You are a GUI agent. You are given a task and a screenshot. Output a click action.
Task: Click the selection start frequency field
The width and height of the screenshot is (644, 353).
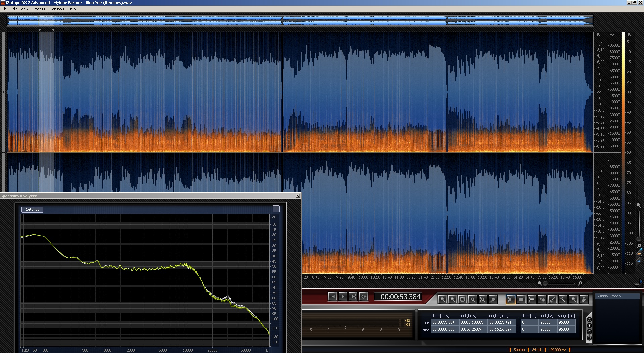click(529, 322)
